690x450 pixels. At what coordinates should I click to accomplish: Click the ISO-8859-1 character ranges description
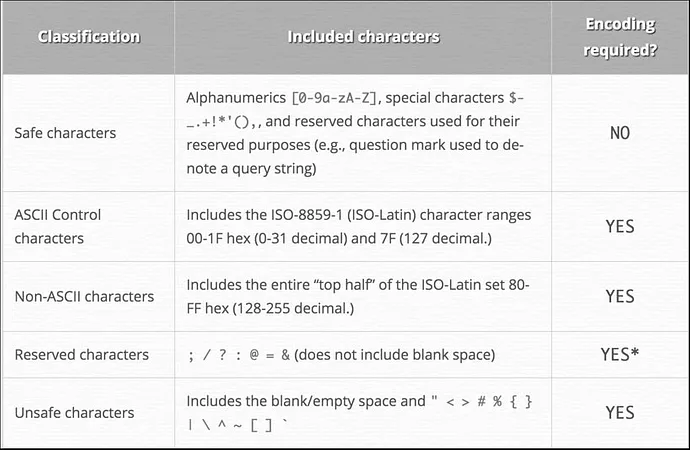[x=359, y=215]
